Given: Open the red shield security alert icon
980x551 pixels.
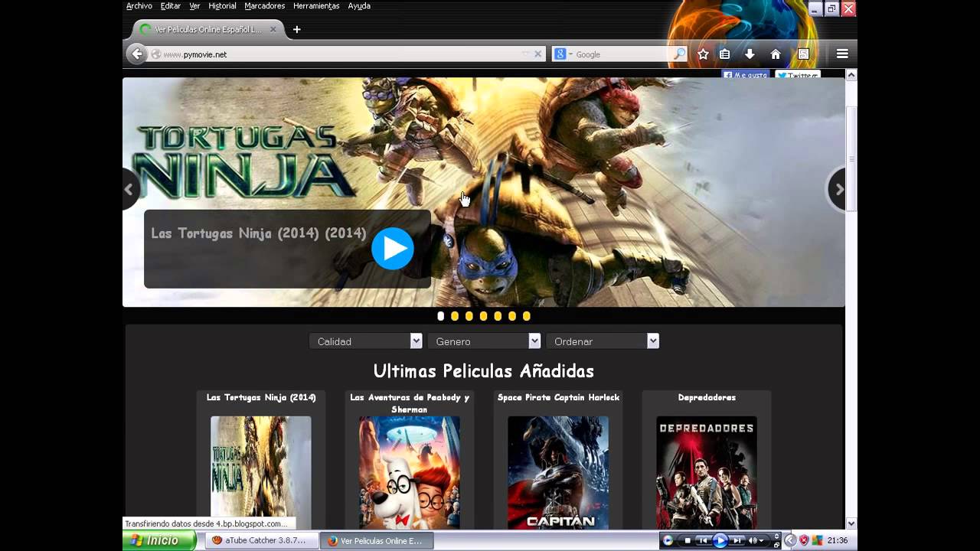Looking at the screenshot, I should [x=804, y=540].
